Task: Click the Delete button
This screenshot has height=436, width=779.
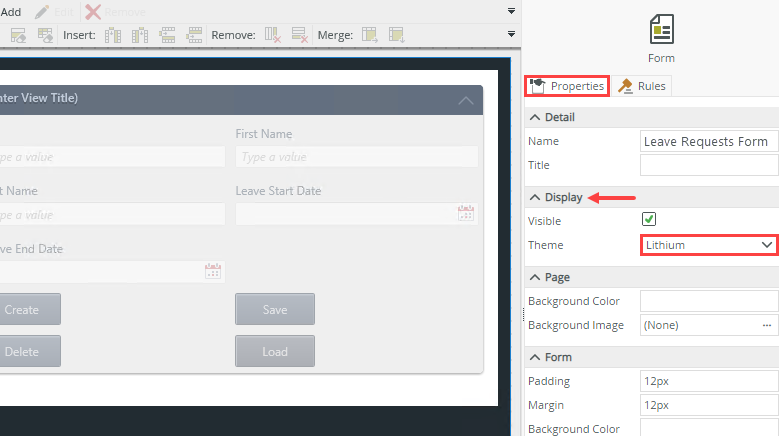Action: (30, 352)
